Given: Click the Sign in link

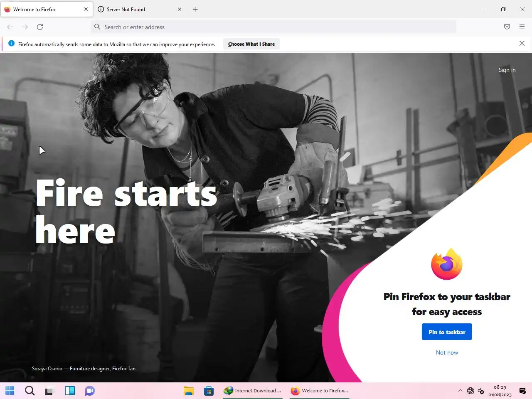Looking at the screenshot, I should pyautogui.click(x=507, y=70).
